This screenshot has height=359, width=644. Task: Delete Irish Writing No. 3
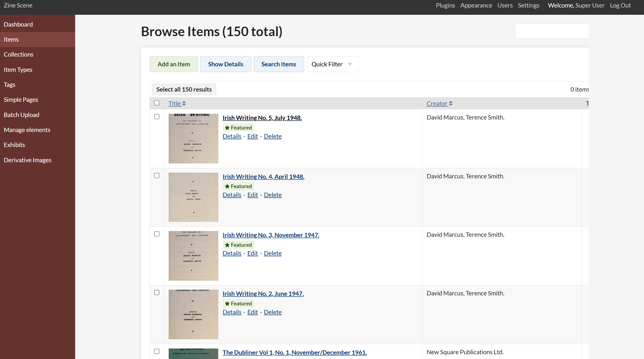pos(273,253)
